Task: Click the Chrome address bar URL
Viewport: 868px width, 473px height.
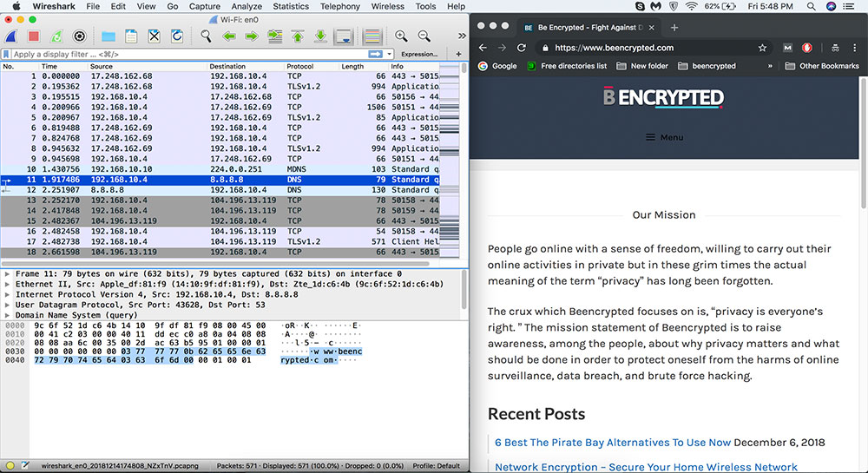Action: (614, 48)
